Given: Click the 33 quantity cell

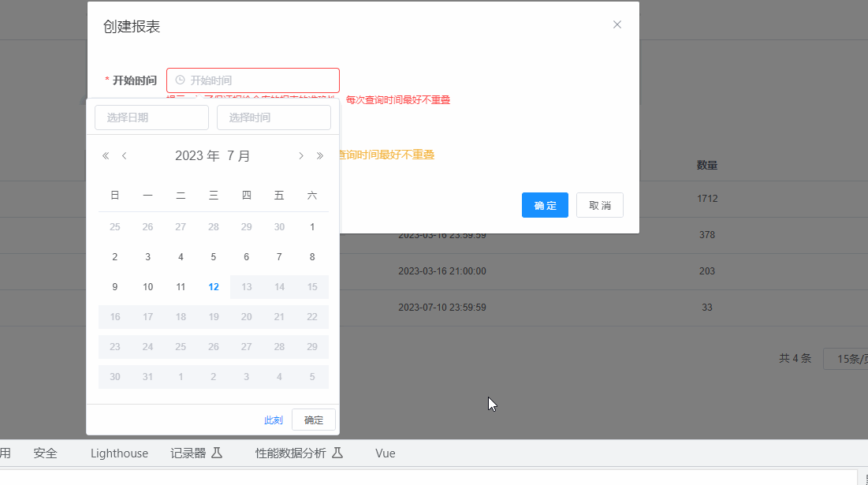Looking at the screenshot, I should click(707, 308).
